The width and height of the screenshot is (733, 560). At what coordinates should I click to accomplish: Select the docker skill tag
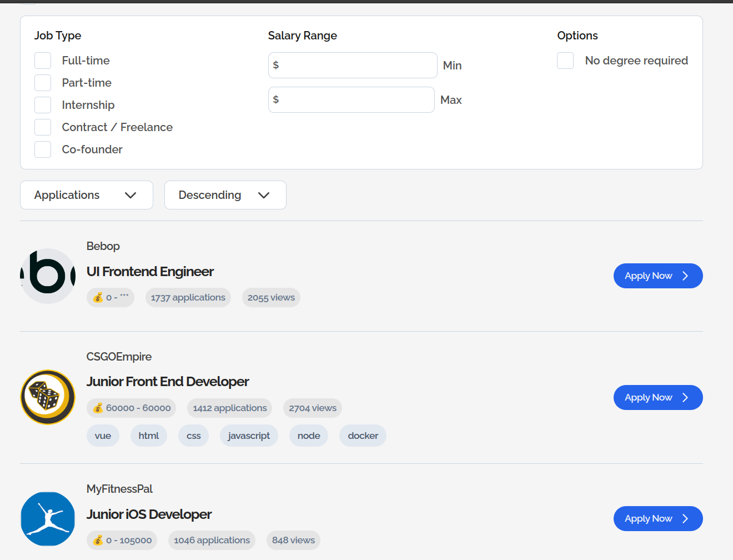363,436
